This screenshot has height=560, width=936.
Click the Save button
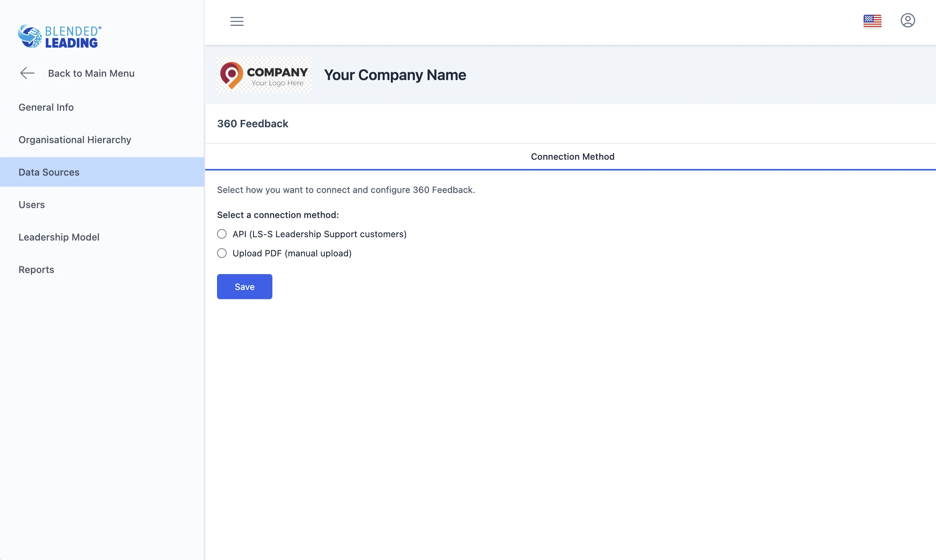point(244,287)
